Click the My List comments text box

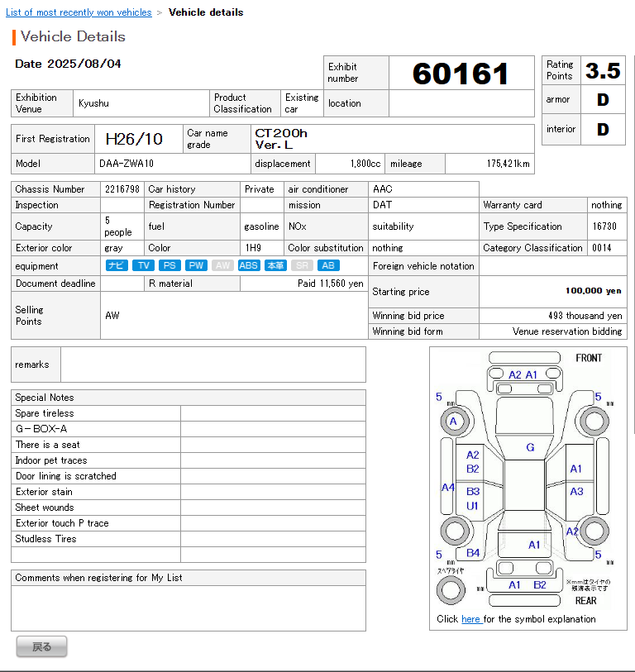pyautogui.click(x=188, y=608)
